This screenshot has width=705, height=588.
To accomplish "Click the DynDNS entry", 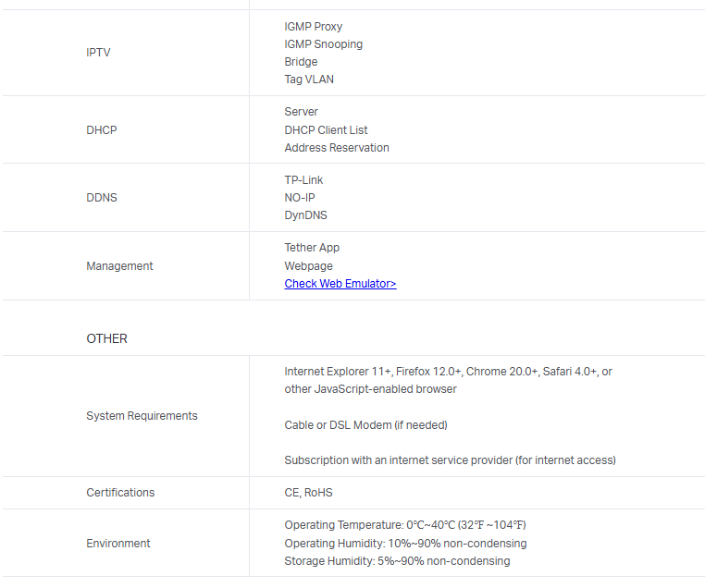I will tap(305, 215).
